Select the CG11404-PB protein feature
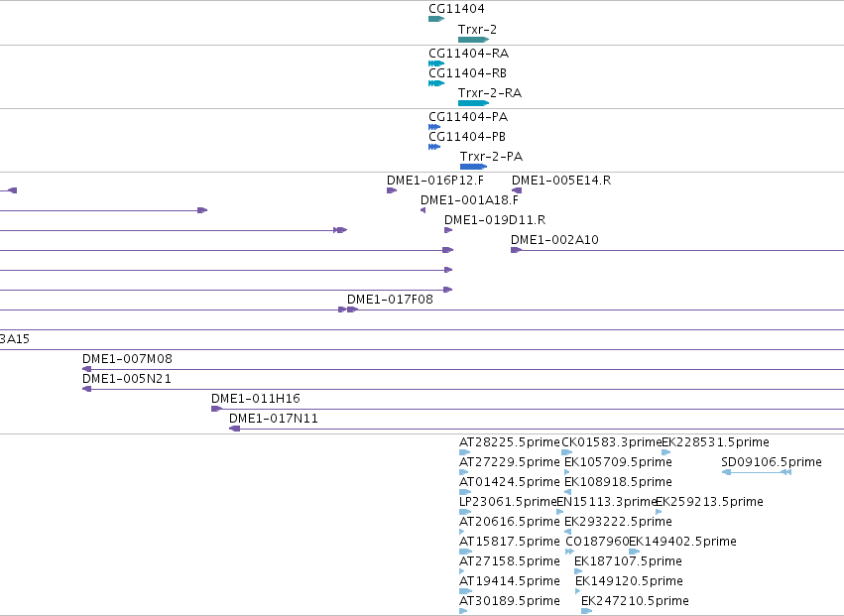844x616 pixels. click(434, 147)
